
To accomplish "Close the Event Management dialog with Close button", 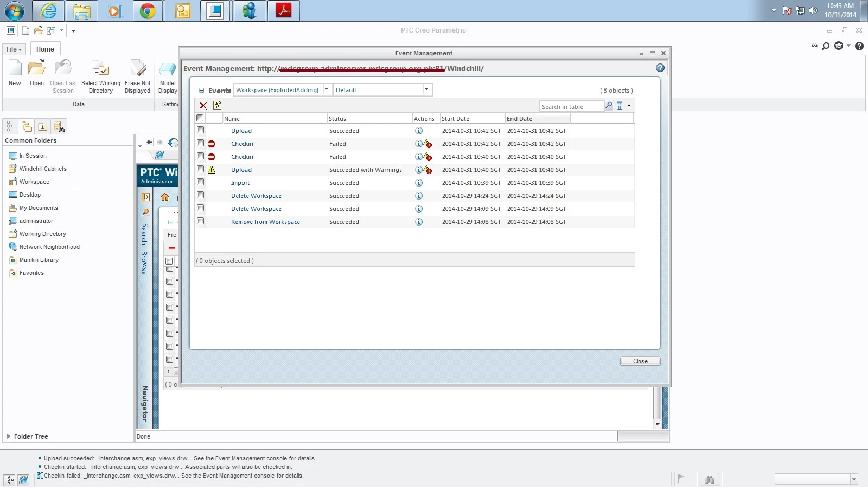I will [x=640, y=361].
